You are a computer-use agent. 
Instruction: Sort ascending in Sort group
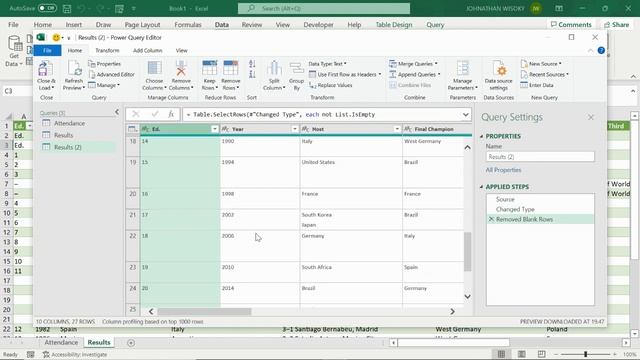pos(252,64)
